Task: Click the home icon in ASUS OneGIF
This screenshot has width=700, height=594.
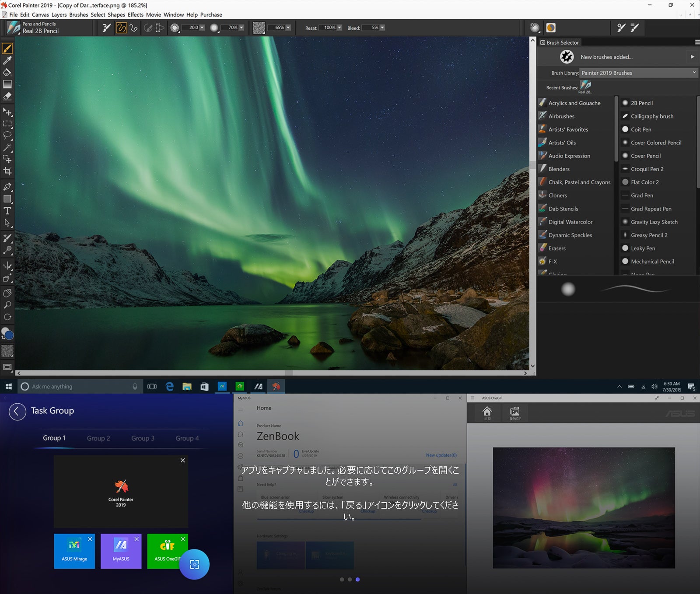Action: coord(487,412)
